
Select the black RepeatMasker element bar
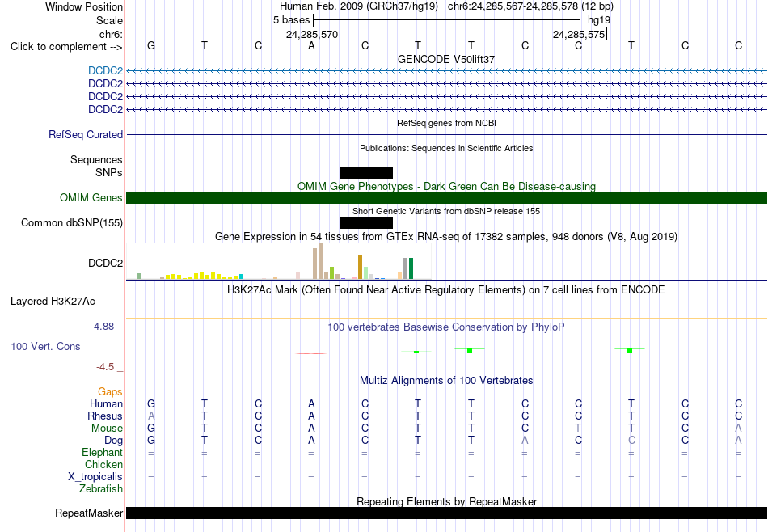tap(446, 513)
